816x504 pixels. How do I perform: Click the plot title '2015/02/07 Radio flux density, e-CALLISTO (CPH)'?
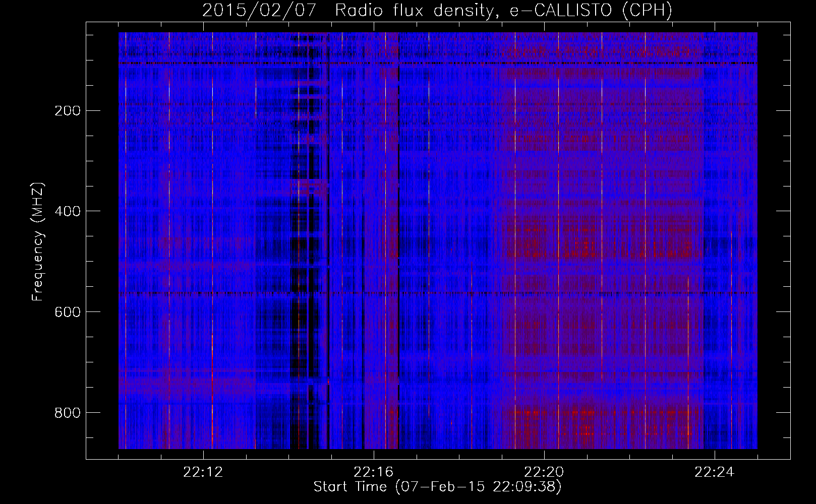437,10
